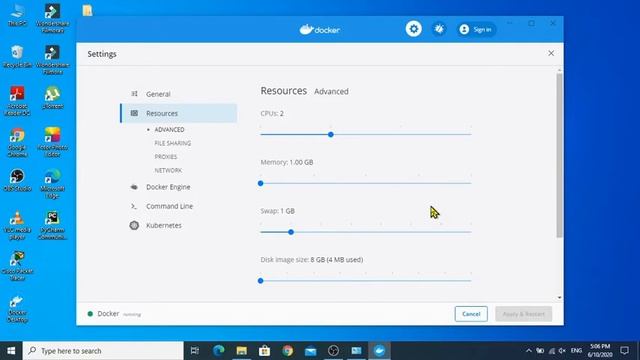
Task: Open the NETWORK sub-section
Action: coord(168,170)
